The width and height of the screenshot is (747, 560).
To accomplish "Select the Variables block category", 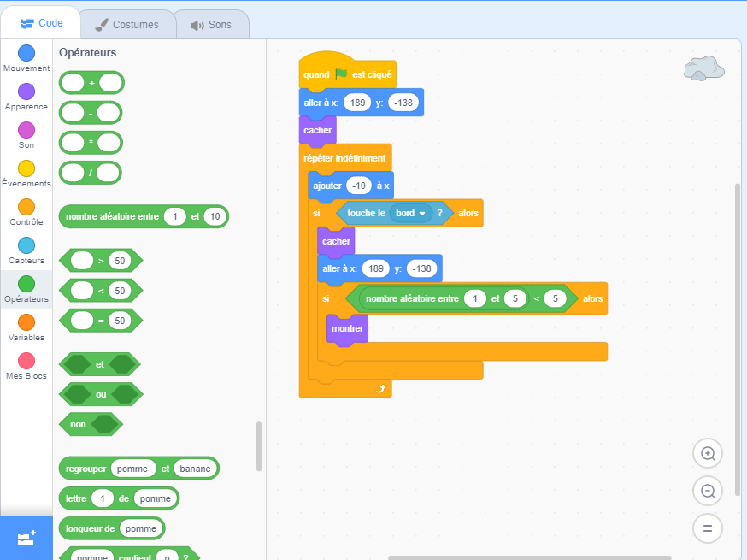I will 26,322.
